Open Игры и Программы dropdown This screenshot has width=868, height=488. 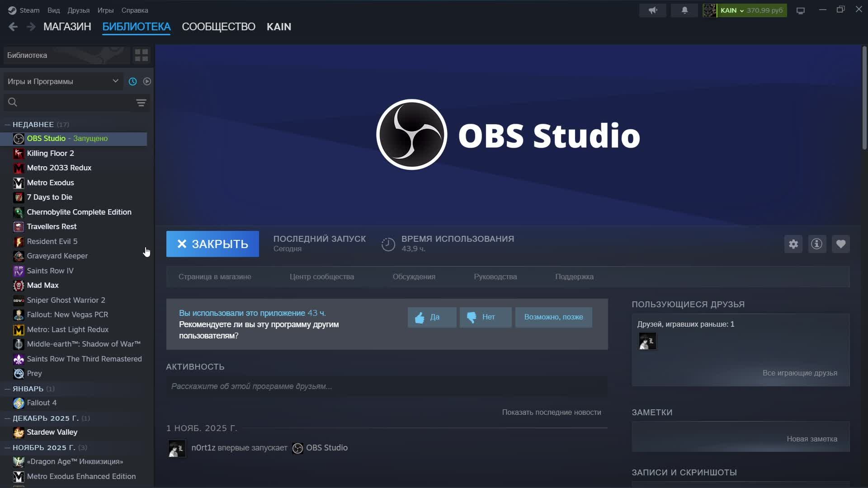click(63, 81)
